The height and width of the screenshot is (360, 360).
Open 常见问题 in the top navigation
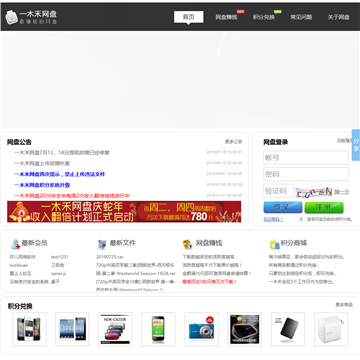pyautogui.click(x=301, y=17)
